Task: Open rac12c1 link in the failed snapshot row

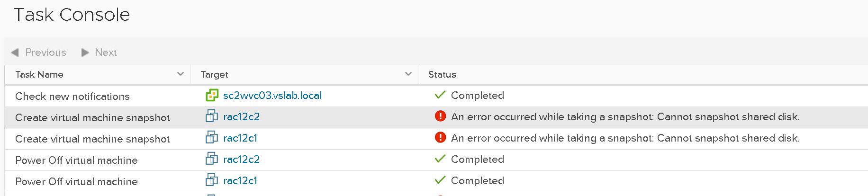Action: pos(240,138)
